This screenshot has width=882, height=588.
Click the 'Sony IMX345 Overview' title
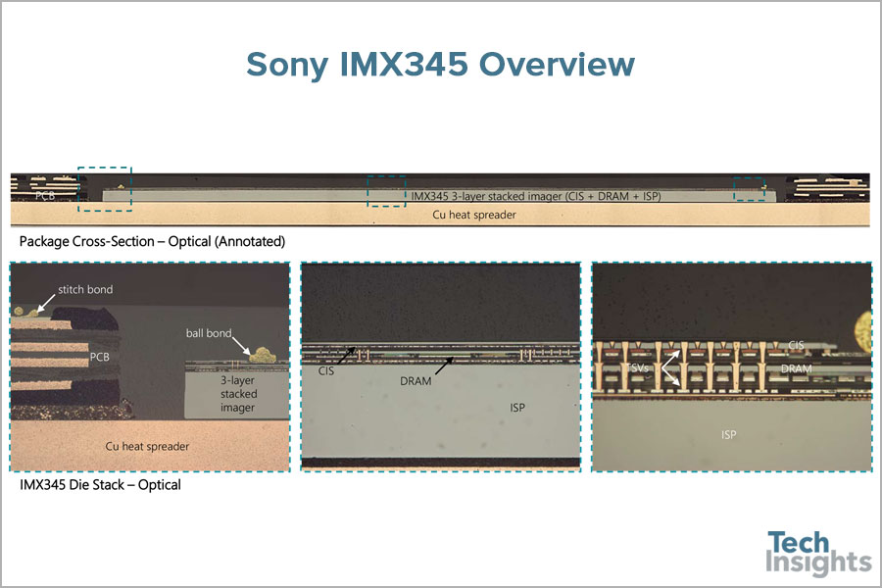tap(440, 64)
